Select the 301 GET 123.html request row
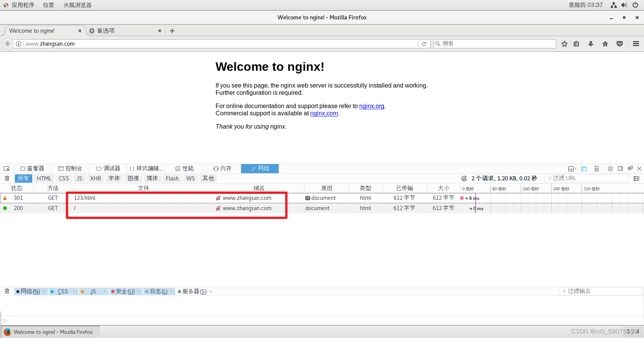This screenshot has height=338, width=644. [322, 198]
